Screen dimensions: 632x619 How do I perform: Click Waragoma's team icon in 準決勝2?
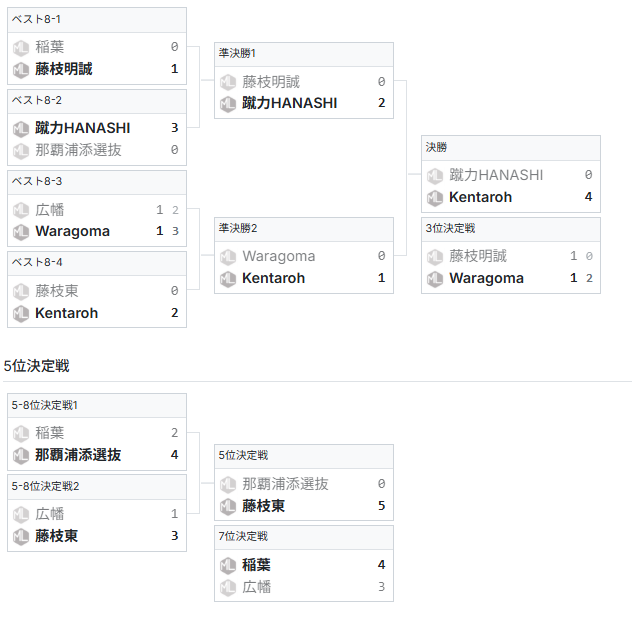228,256
